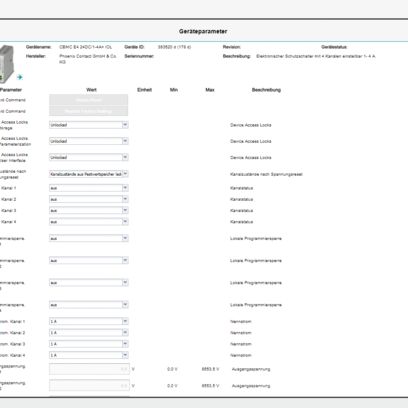Open the Kanalzustände nach Spannungsreset dropdown
Screen dimensions: 408x408
(89, 174)
